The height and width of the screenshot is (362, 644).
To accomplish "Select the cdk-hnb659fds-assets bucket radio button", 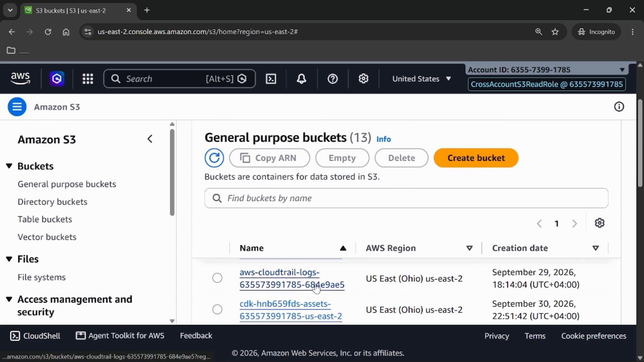I will coord(217,309).
